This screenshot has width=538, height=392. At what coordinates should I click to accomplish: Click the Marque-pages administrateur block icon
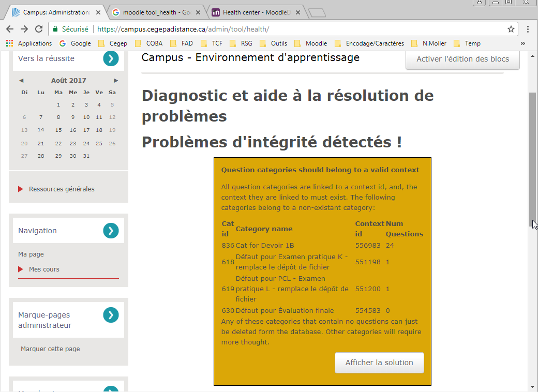(x=111, y=315)
